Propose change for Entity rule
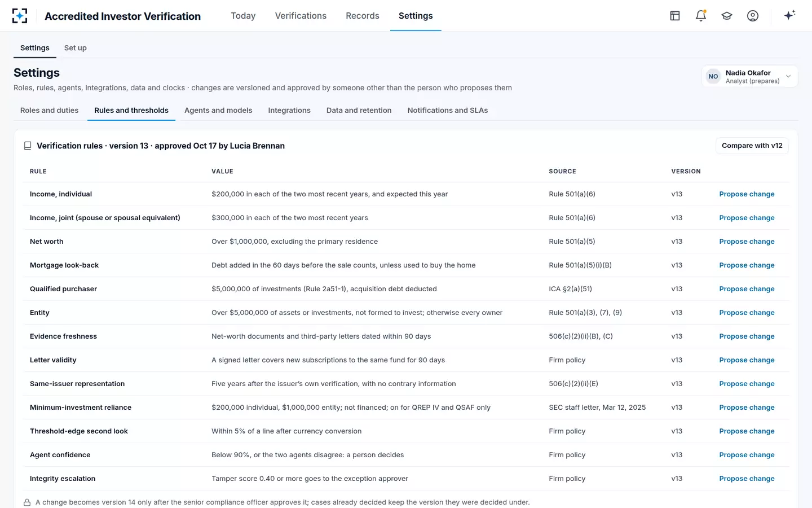 [747, 313]
